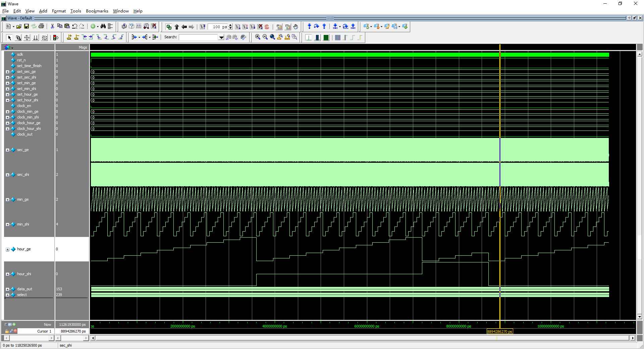Click the Save floppy disk icon

click(x=26, y=26)
